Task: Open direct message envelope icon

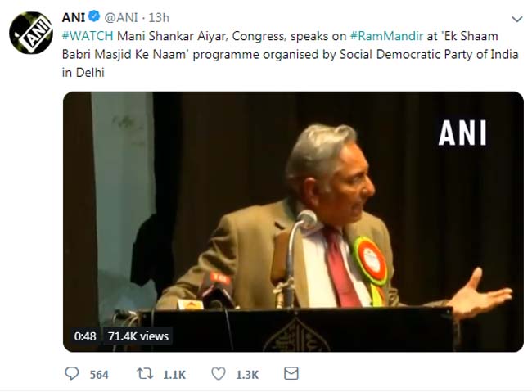Action: tap(291, 374)
